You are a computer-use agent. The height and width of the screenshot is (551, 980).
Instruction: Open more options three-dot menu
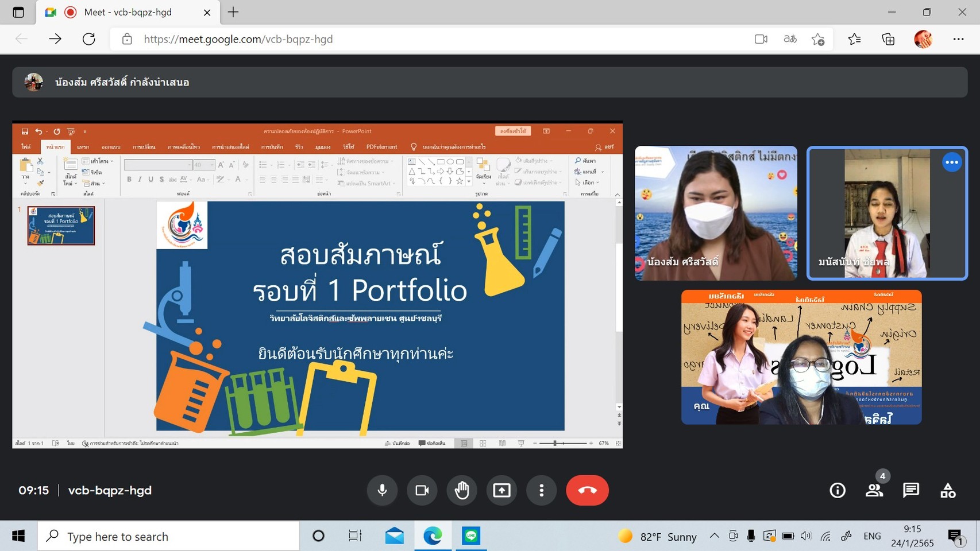(541, 490)
